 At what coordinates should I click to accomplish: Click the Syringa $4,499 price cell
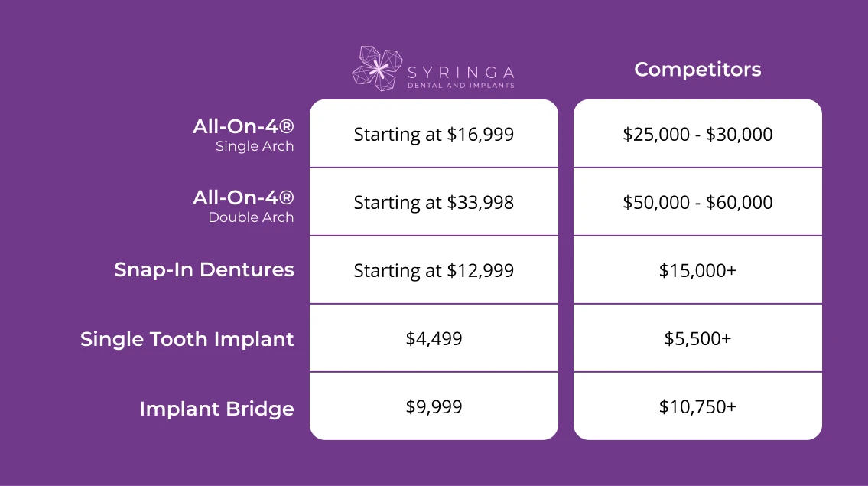[x=434, y=338]
